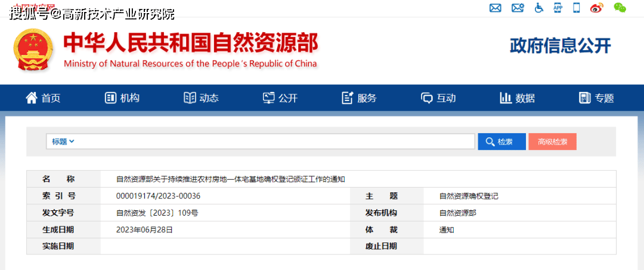Select the 通知 genre value
This screenshot has height=270, width=644.
click(447, 229)
